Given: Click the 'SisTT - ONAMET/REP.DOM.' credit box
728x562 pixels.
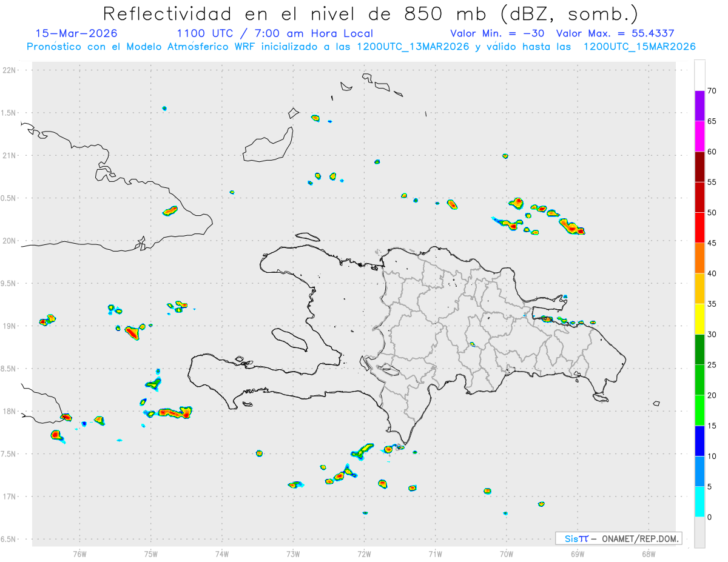Looking at the screenshot, I should (618, 538).
